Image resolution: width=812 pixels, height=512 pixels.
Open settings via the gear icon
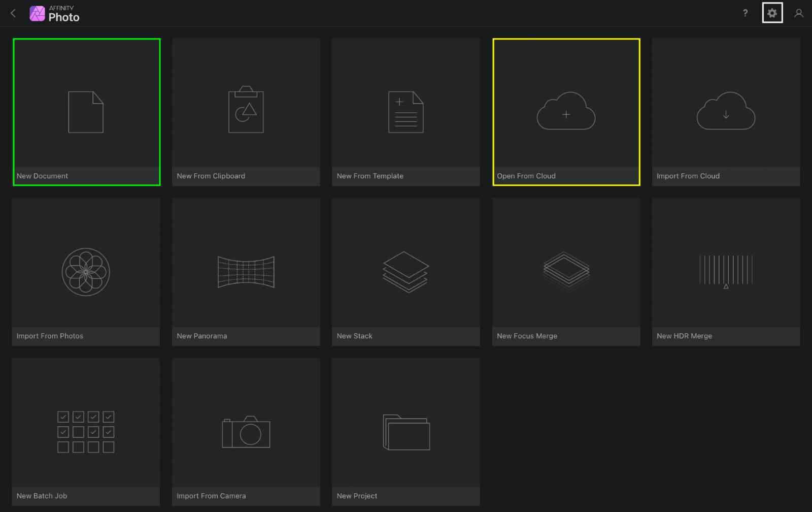772,13
